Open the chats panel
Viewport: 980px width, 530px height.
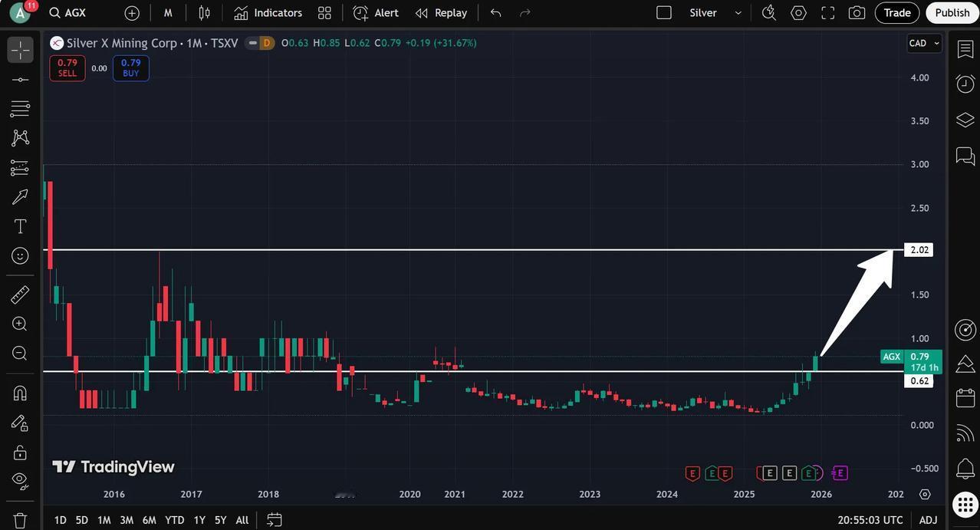coord(965,156)
